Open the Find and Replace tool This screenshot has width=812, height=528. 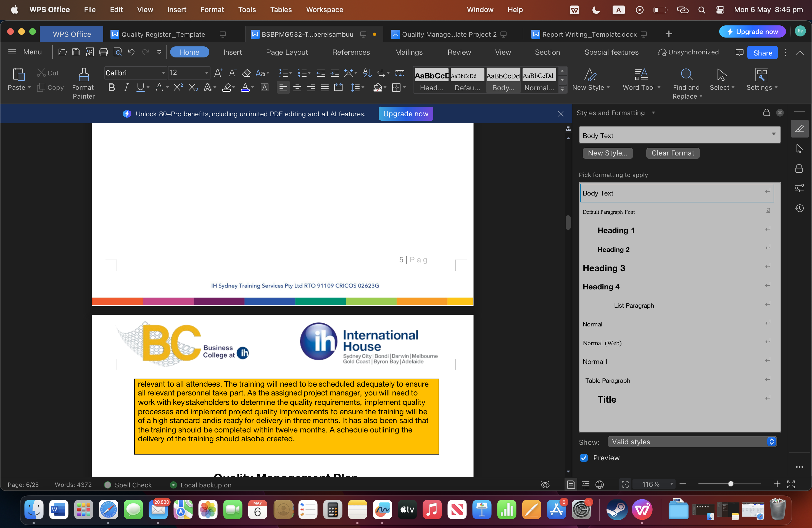tap(686, 83)
